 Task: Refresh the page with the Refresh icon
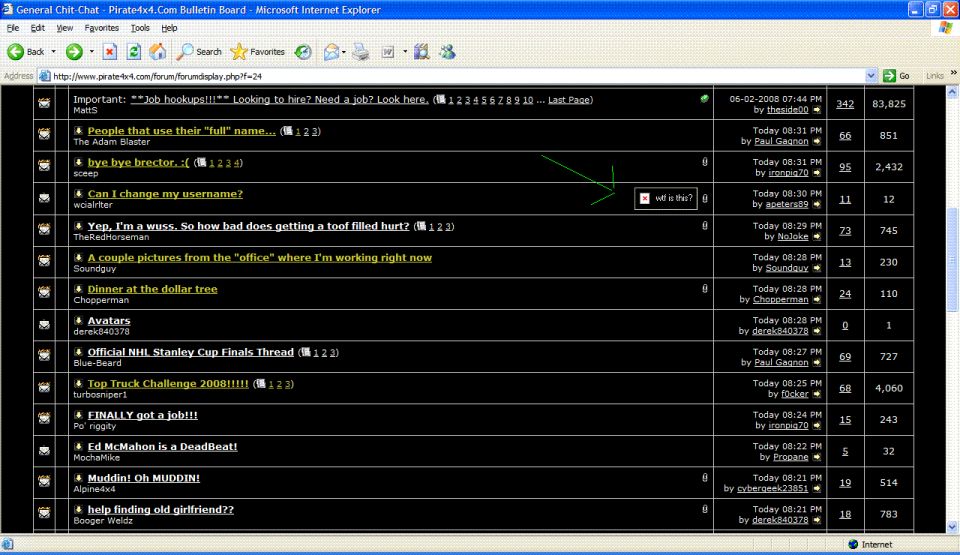[x=133, y=52]
